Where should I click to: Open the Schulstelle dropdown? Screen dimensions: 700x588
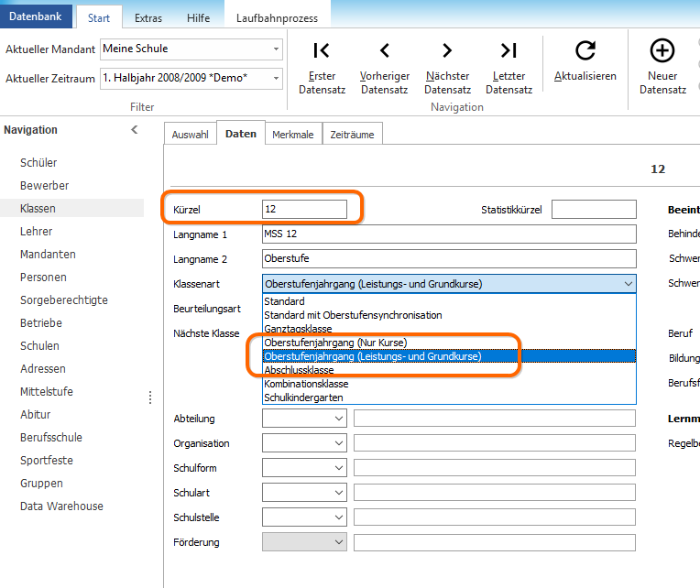click(x=339, y=517)
